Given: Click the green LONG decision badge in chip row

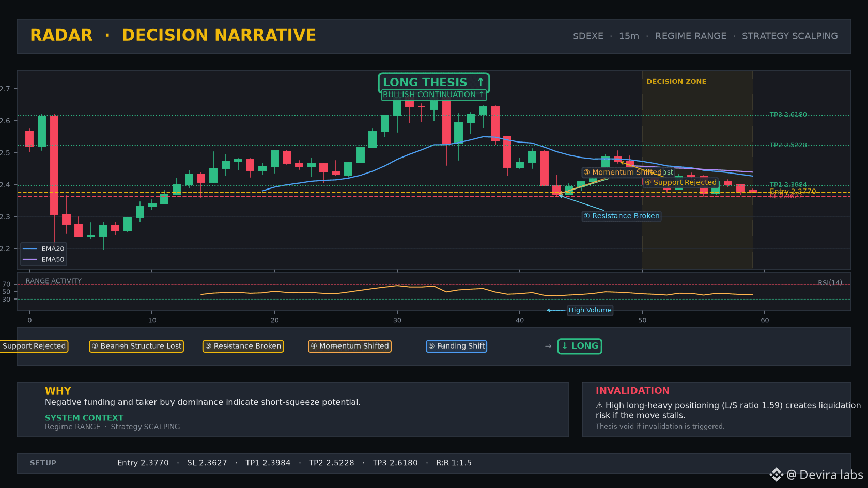Looking at the screenshot, I should (x=580, y=346).
